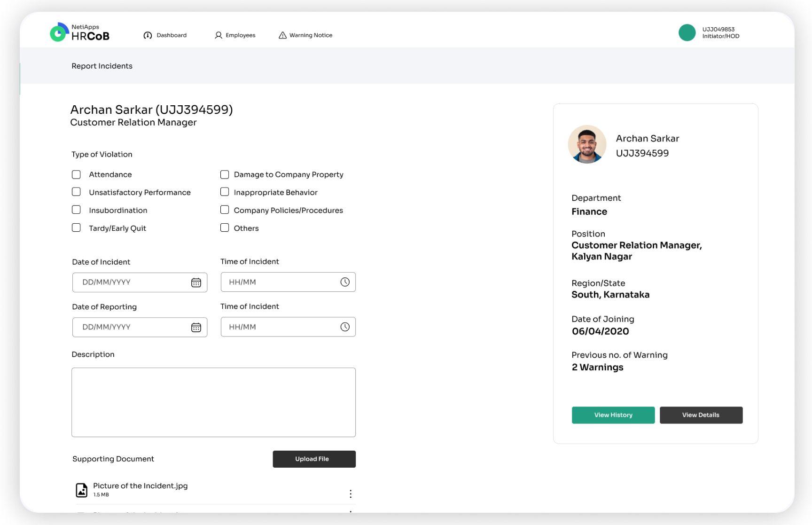The image size is (812, 525).
Task: Open options menu for the second uploaded file
Action: (x=351, y=514)
